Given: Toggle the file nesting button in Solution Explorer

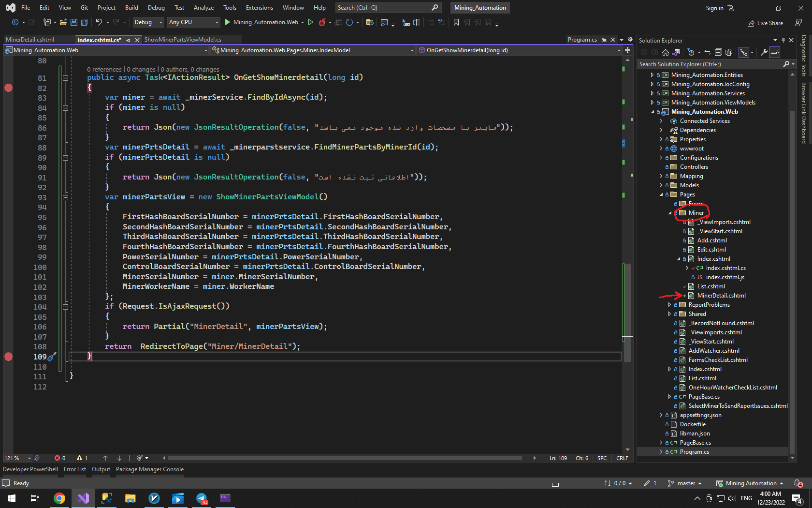Looking at the screenshot, I should coord(745,52).
